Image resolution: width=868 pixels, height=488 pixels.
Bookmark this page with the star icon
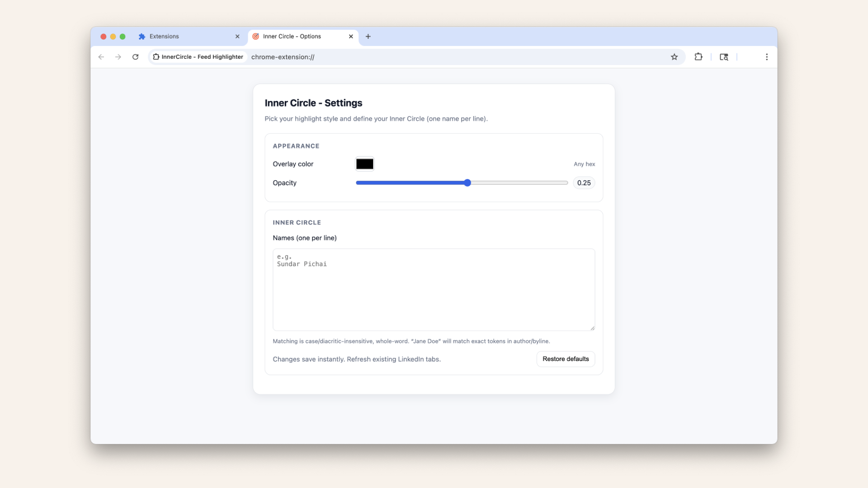(x=674, y=57)
